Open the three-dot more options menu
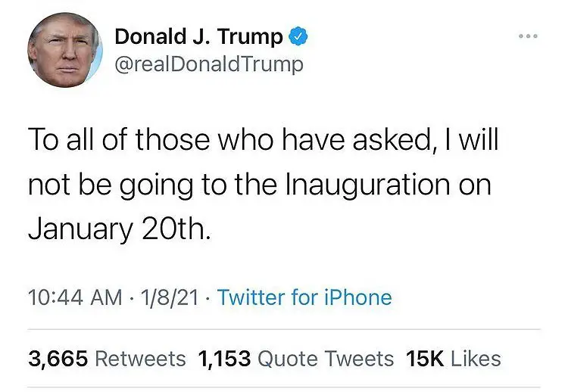The height and width of the screenshot is (392, 568). 528,36
